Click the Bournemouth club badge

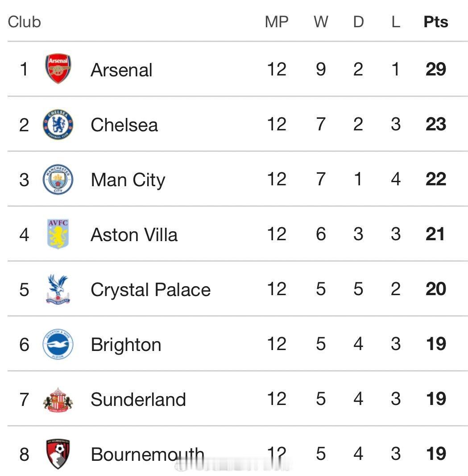tap(58, 454)
